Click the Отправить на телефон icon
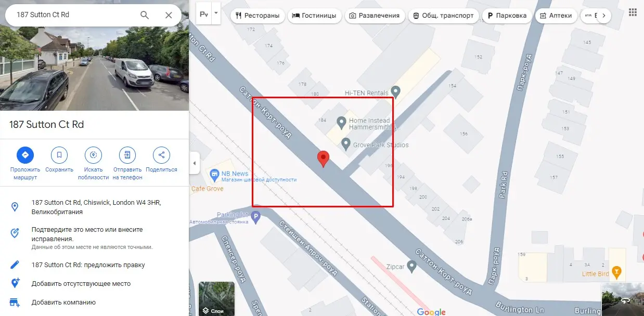644x316 pixels. (x=127, y=154)
